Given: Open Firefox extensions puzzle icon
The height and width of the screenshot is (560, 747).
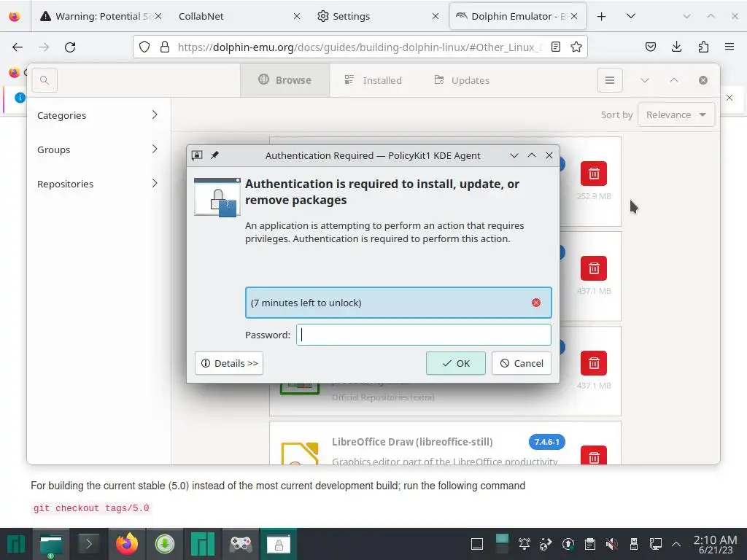Looking at the screenshot, I should click(703, 47).
